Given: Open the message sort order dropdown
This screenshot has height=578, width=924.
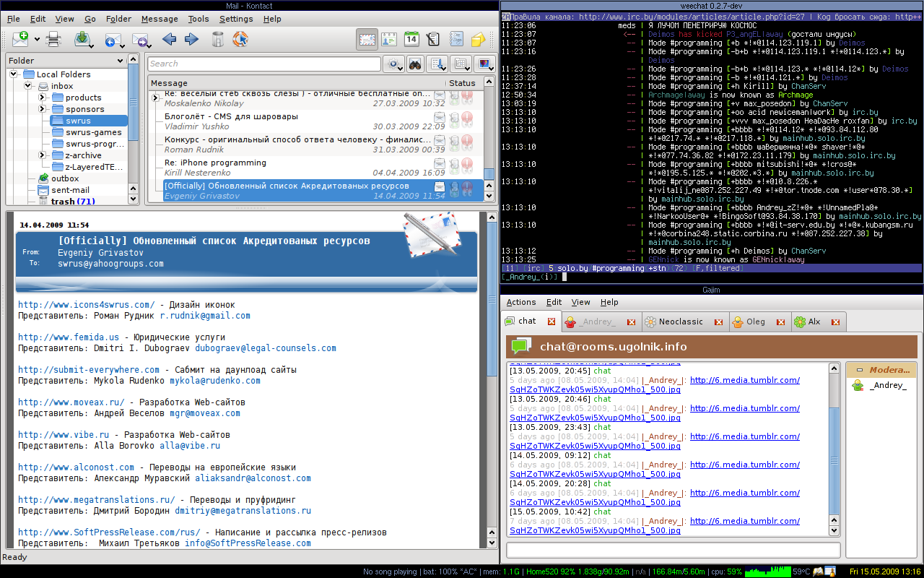Looking at the screenshot, I should [x=437, y=64].
